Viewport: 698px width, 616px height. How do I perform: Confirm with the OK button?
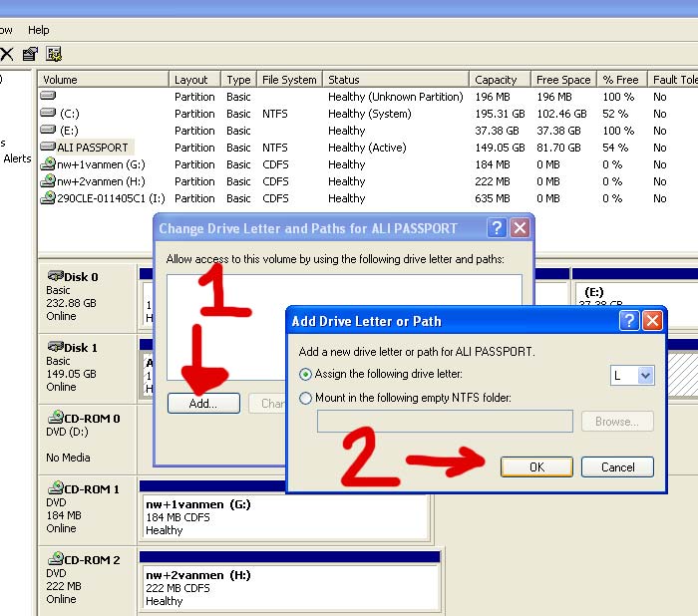click(x=536, y=466)
